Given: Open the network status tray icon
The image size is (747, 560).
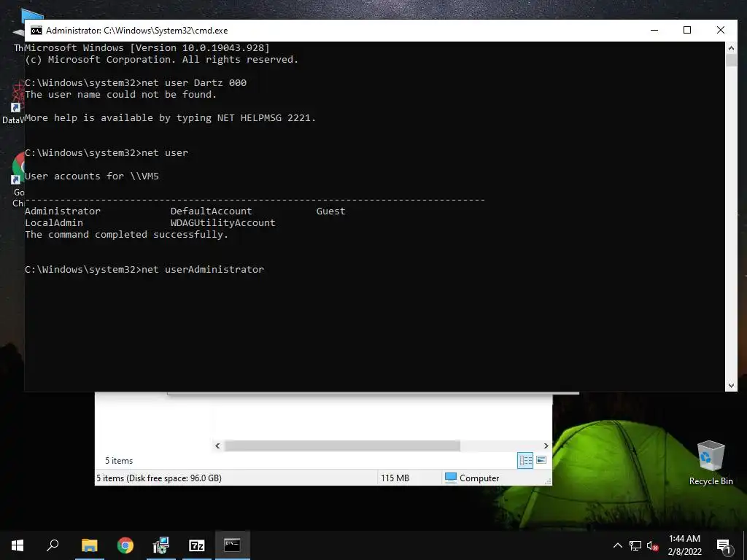Looking at the screenshot, I should tap(635, 545).
